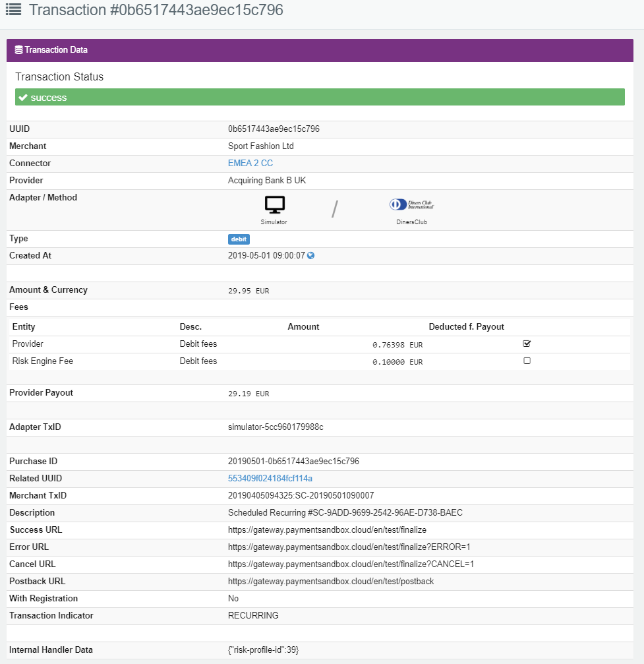The width and height of the screenshot is (644, 664).
Task: Click the Simulator monitor icon
Action: click(x=274, y=205)
